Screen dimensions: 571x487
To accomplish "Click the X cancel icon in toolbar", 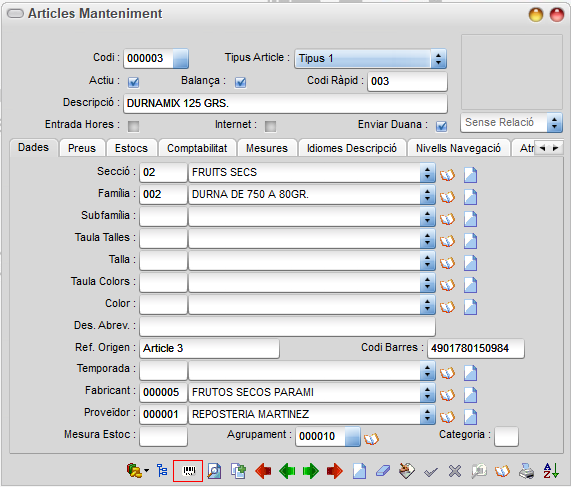I will pyautogui.click(x=455, y=471).
